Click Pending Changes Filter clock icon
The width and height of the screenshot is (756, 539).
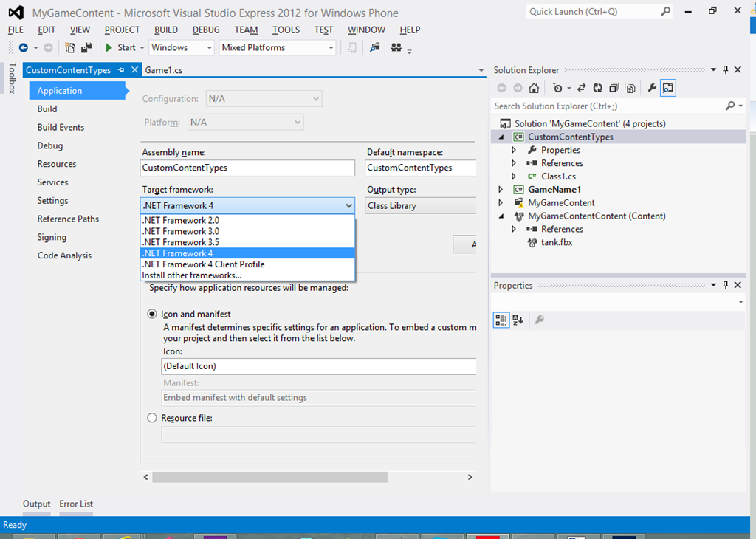click(x=557, y=88)
